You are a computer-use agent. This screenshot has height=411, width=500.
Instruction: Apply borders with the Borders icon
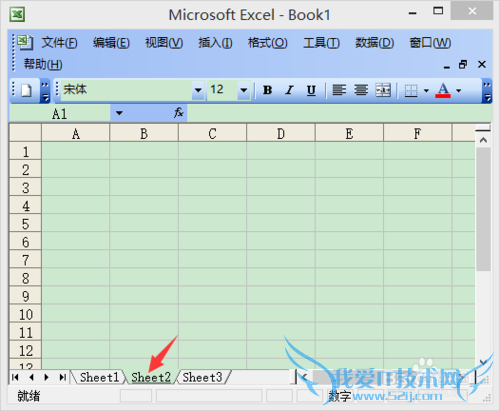[x=411, y=90]
